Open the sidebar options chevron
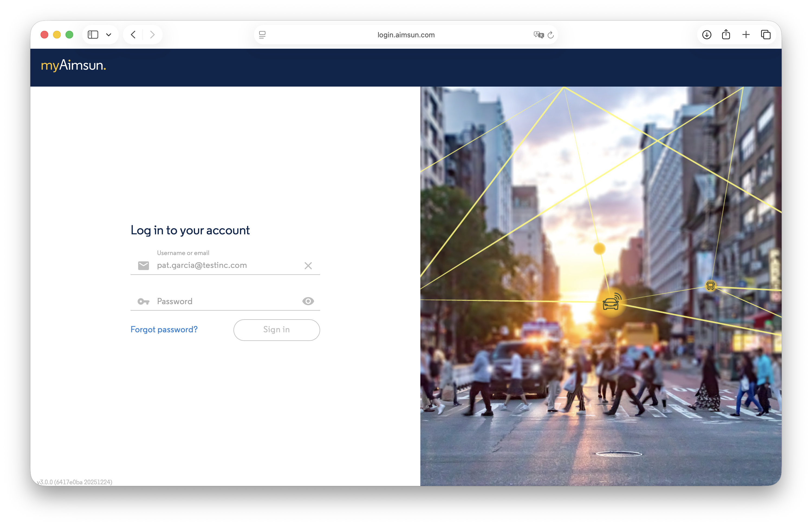 (109, 34)
